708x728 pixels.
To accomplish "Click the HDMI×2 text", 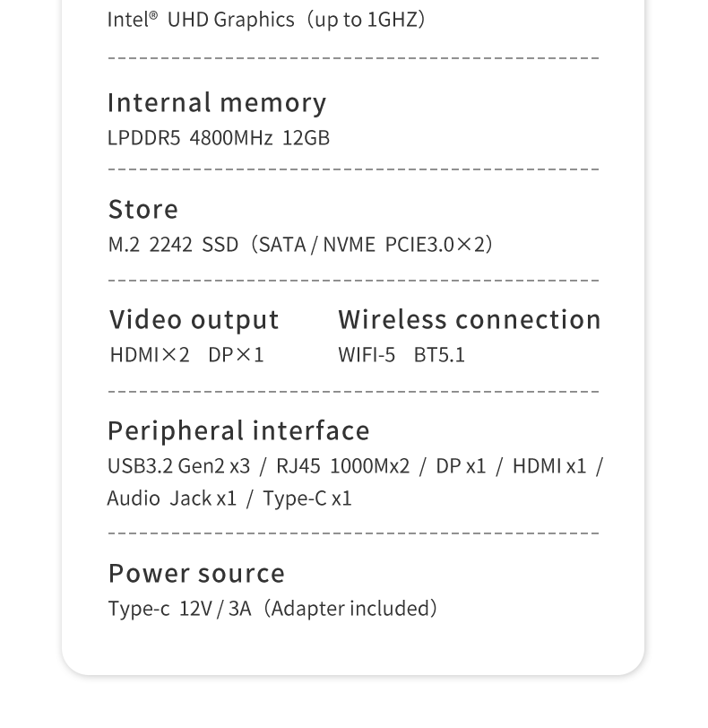I will pyautogui.click(x=150, y=355).
